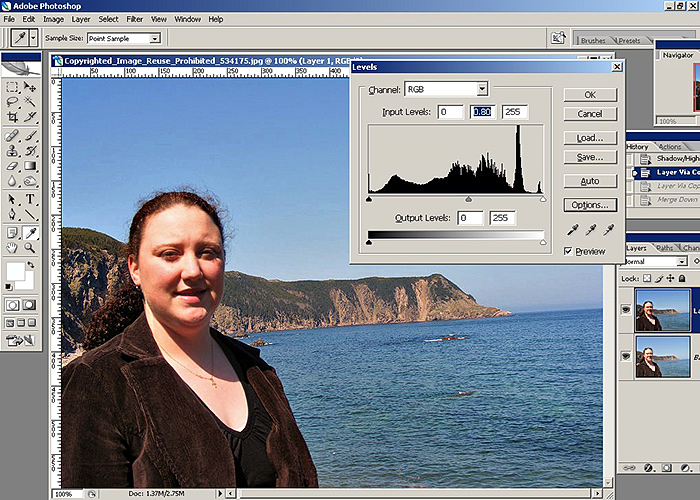Click the set black point eyedropper
The image size is (700, 500).
pyautogui.click(x=572, y=230)
